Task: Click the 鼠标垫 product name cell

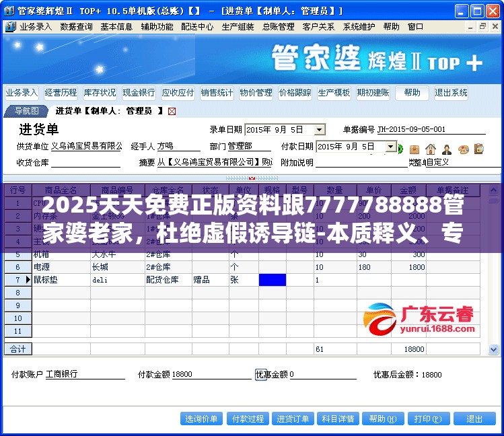Action: (61, 280)
